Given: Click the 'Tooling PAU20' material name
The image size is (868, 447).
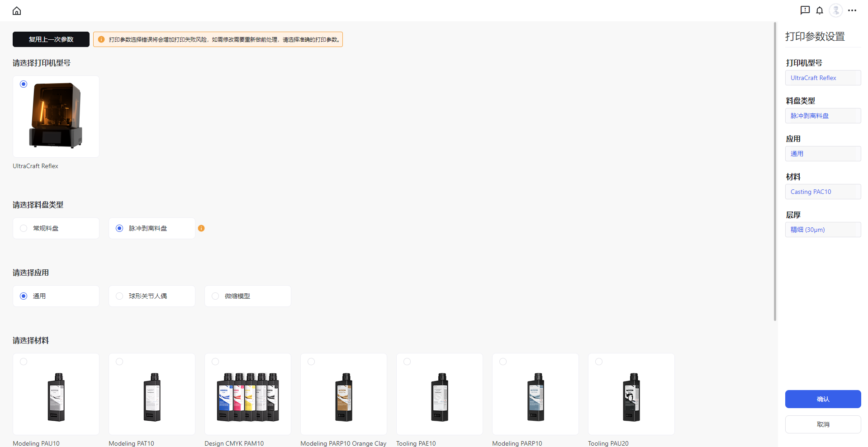Looking at the screenshot, I should 608,443.
